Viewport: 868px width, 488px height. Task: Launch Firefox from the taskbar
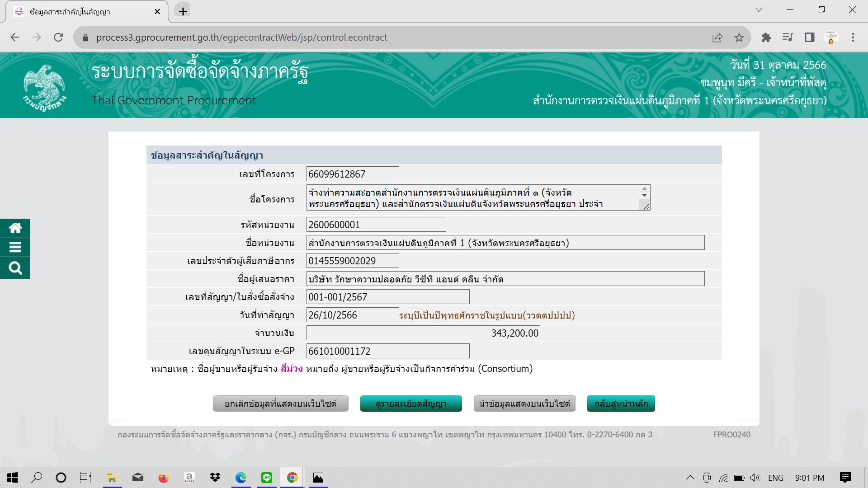pyautogui.click(x=163, y=478)
